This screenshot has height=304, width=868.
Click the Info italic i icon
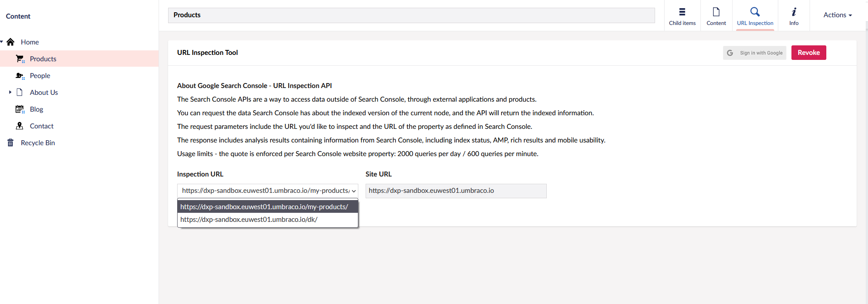click(794, 12)
